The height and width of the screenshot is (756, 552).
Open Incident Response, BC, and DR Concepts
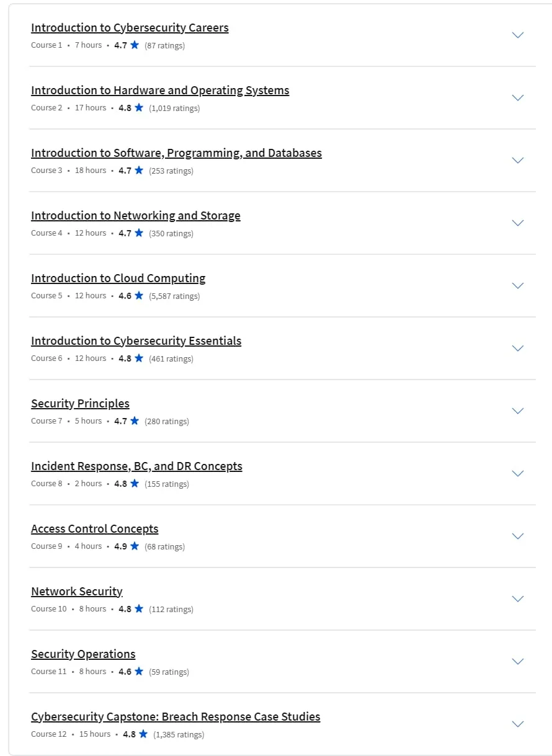(136, 466)
